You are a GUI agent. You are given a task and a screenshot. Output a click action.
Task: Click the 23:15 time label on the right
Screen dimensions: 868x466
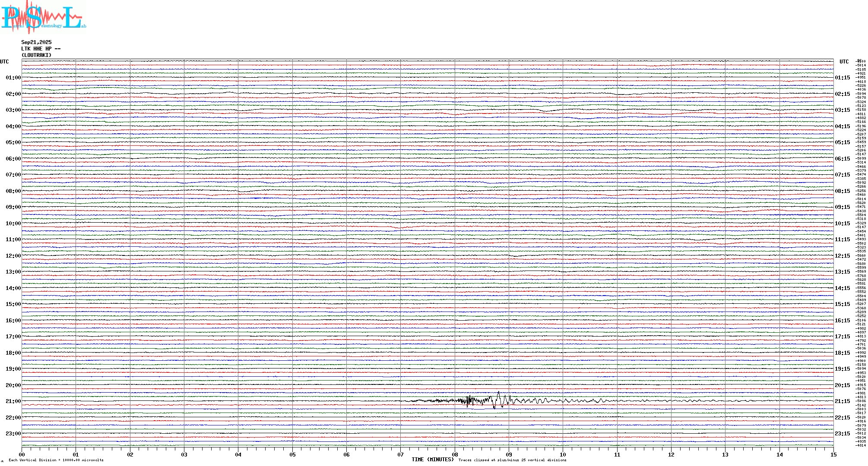coord(843,434)
